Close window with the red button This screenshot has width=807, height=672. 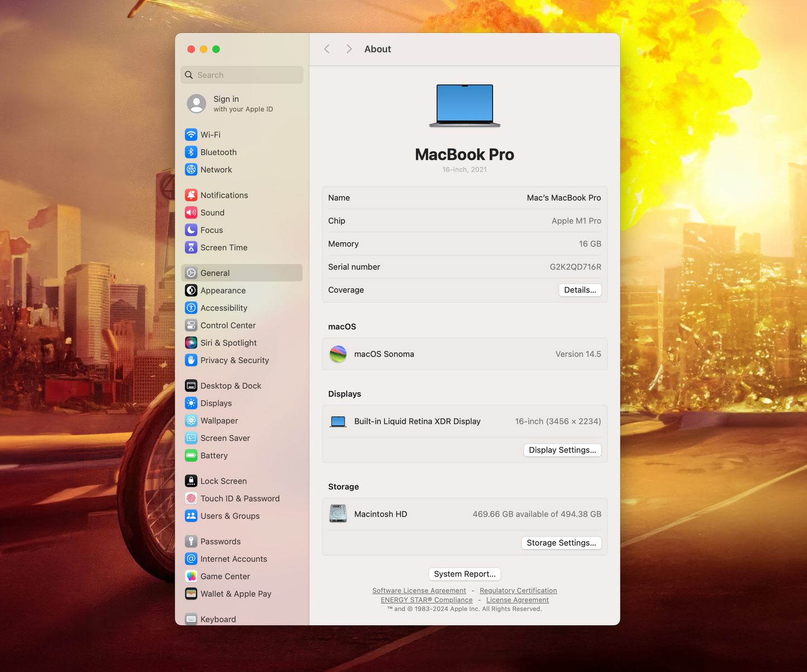(x=191, y=49)
